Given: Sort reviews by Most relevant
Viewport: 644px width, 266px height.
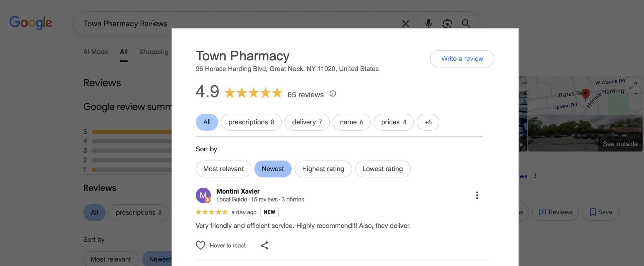Looking at the screenshot, I should pos(223,169).
